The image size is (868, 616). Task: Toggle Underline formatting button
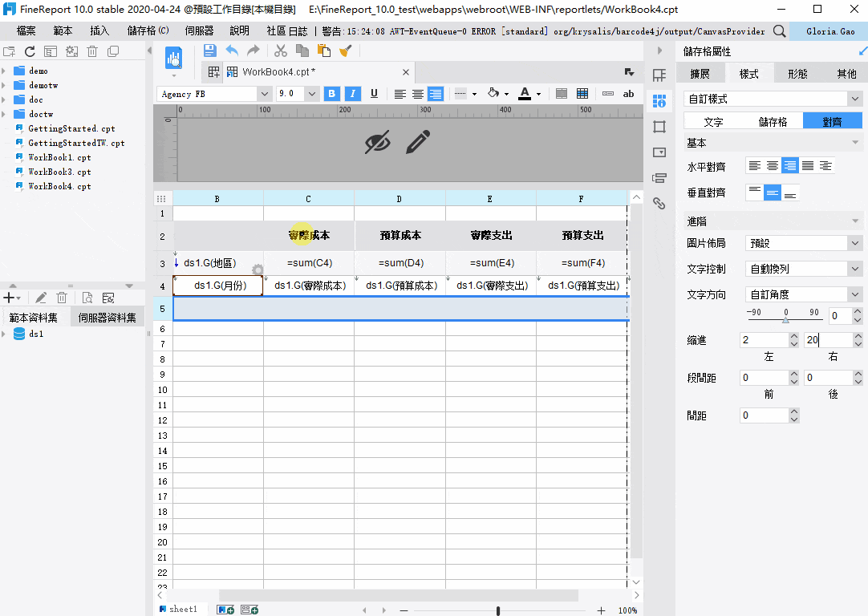click(374, 94)
